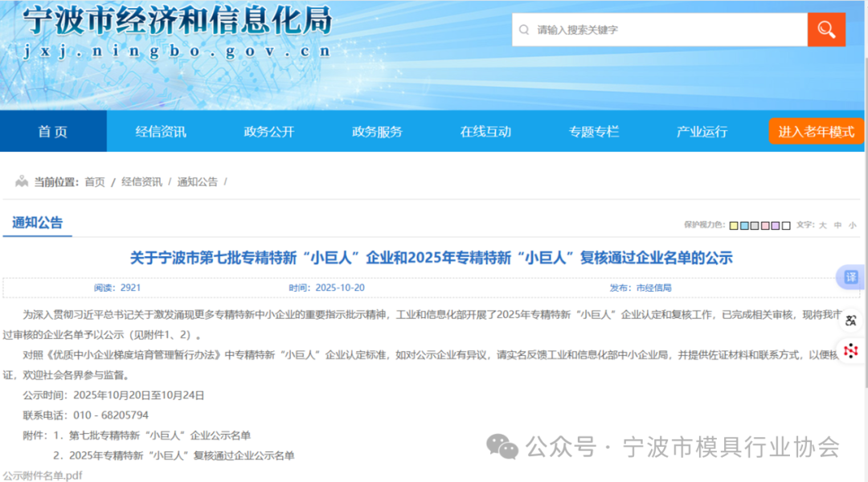Screen dimensions: 868x482
Task: Set text size to 中 (medium)
Action: click(837, 226)
